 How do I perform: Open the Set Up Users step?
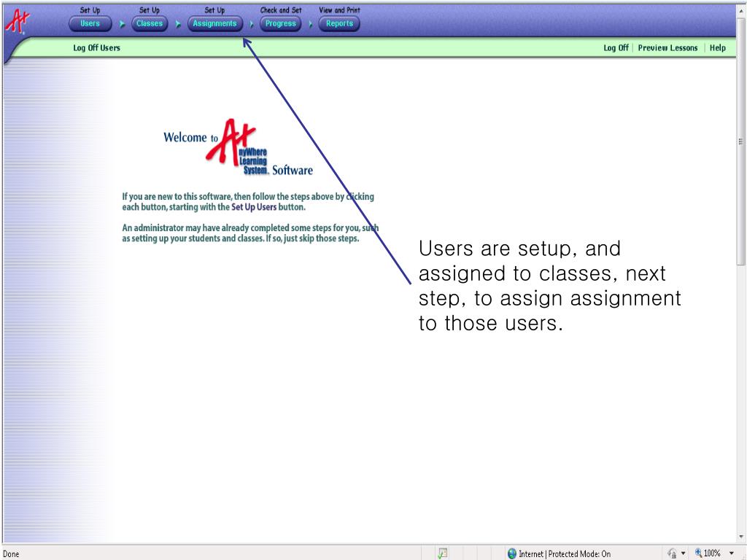tap(90, 23)
